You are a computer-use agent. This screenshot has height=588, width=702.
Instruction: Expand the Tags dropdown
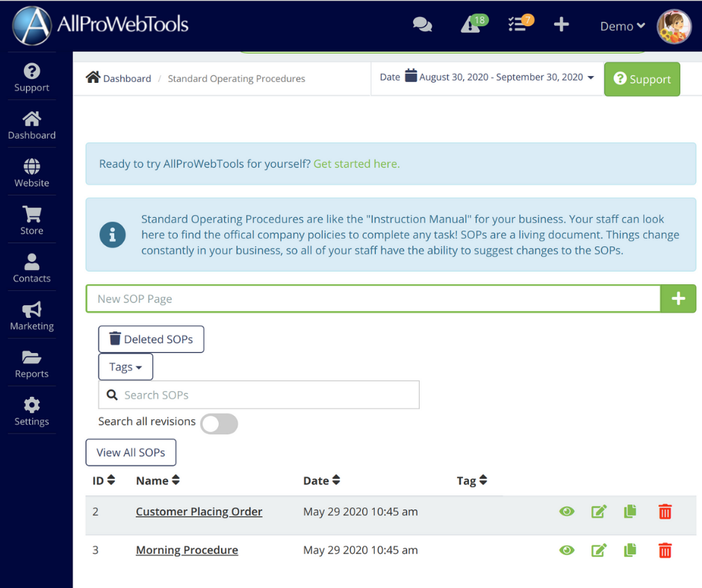click(125, 367)
